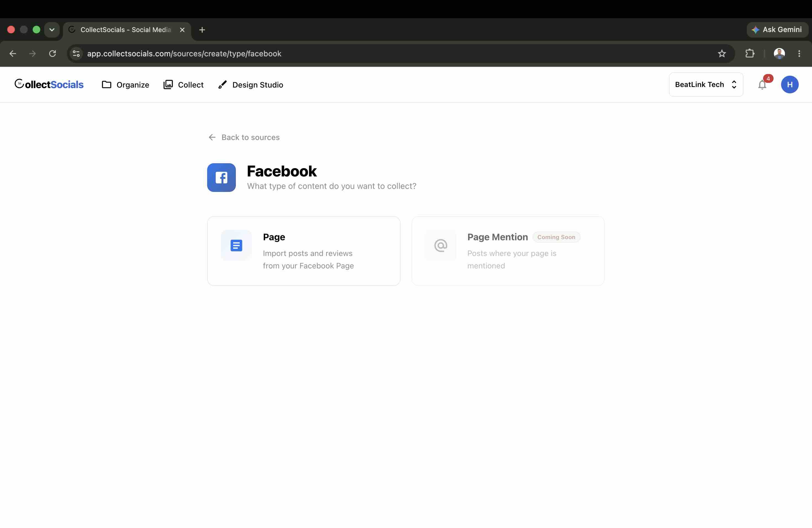This screenshot has height=528, width=812.
Task: Click 'Posts where your page is' description
Action: [x=512, y=260]
